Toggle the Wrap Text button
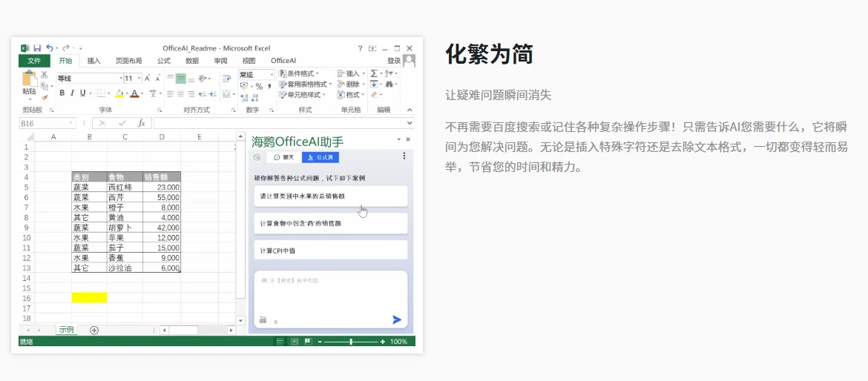This screenshot has height=381, width=868. [x=226, y=79]
